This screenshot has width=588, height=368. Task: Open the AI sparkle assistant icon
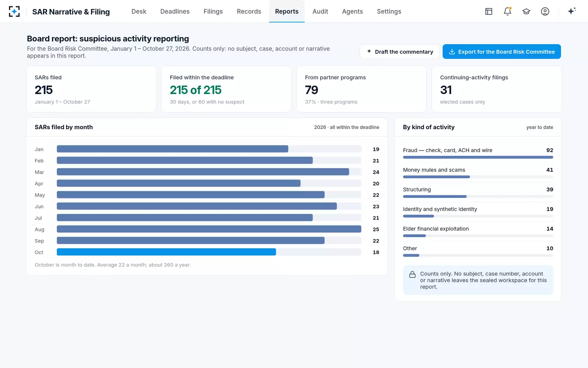pos(572,11)
